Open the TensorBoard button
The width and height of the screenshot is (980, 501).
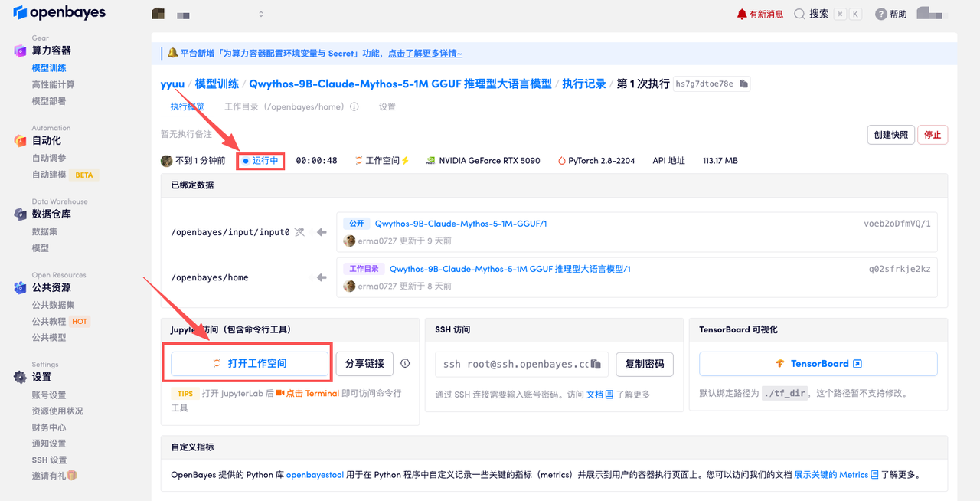(x=818, y=364)
